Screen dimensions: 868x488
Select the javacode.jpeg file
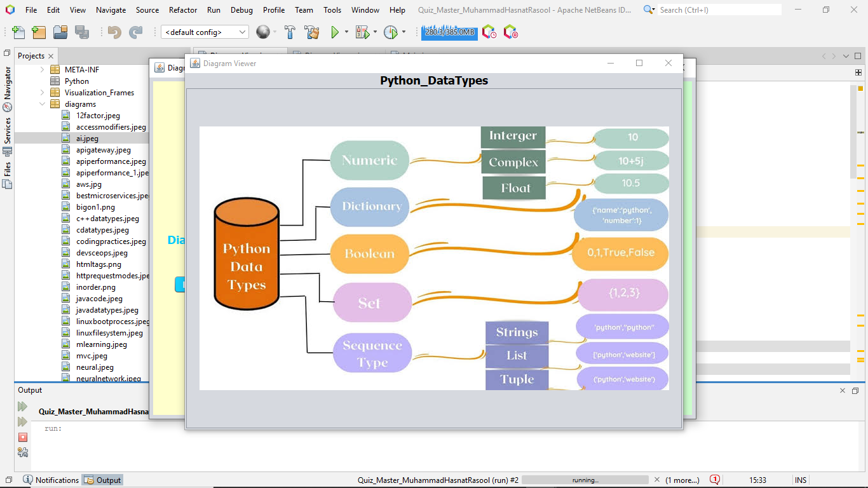(99, 298)
